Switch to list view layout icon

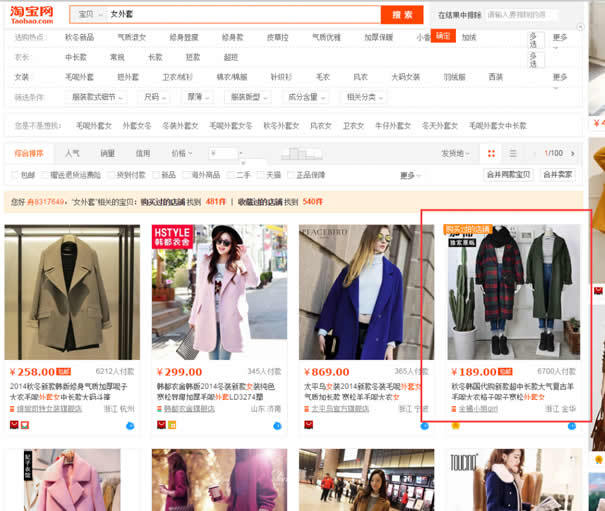click(512, 153)
